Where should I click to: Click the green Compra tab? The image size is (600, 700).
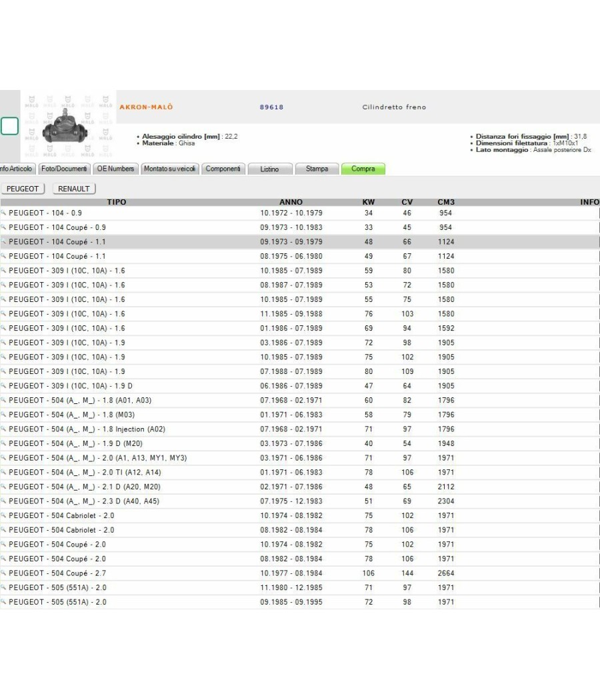coord(363,169)
